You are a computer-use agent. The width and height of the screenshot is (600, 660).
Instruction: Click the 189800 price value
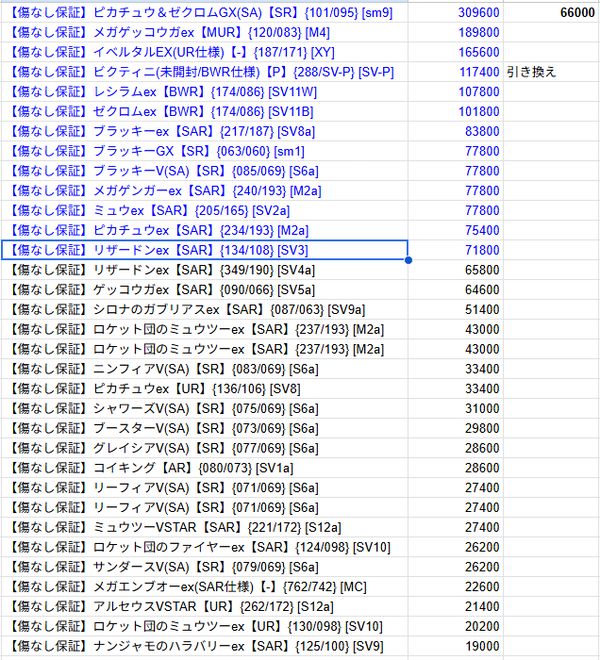click(x=456, y=32)
